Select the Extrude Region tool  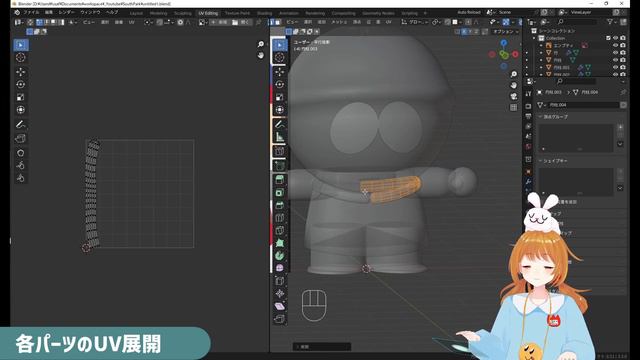pyautogui.click(x=280, y=180)
